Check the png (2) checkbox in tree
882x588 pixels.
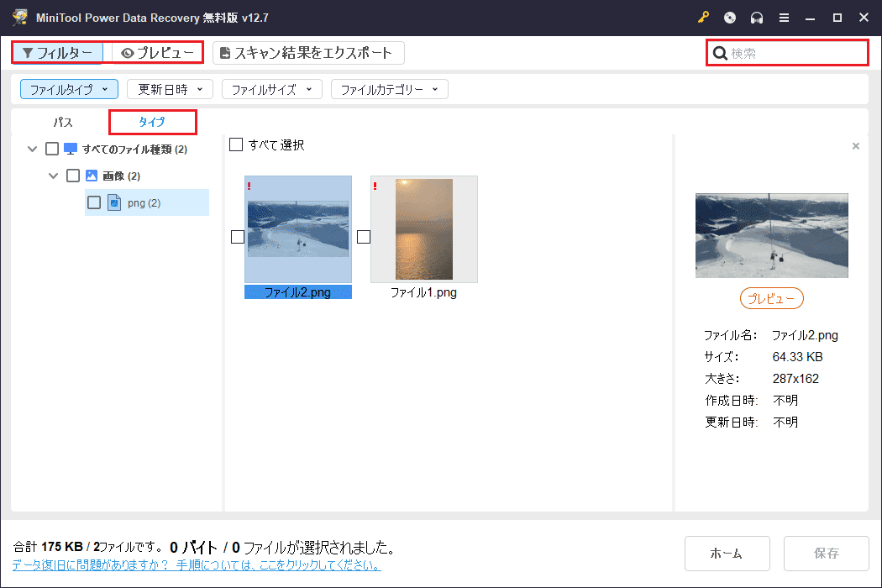click(95, 202)
